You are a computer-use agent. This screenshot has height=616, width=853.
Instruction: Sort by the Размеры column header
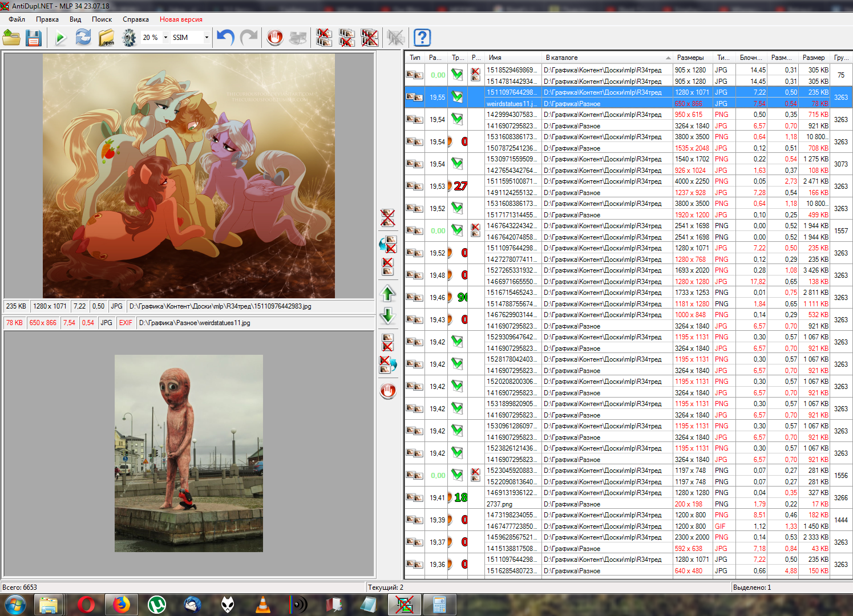point(693,58)
